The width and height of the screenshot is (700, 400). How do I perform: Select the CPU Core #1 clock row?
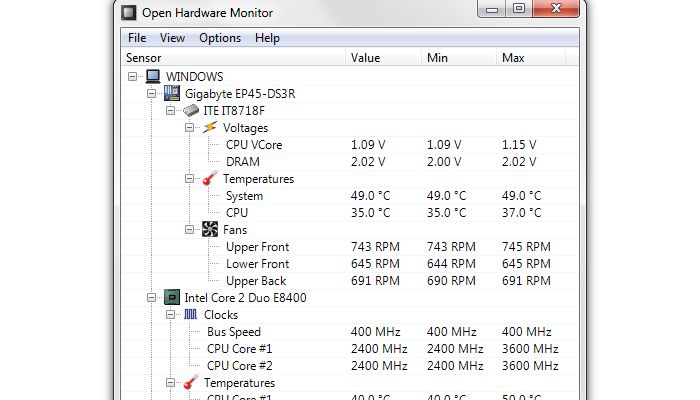coord(350,349)
